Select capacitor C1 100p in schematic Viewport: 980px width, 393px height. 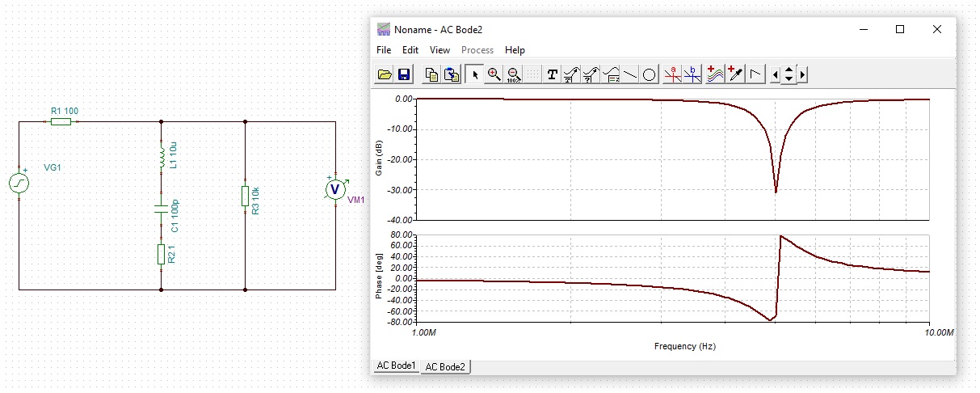point(162,209)
